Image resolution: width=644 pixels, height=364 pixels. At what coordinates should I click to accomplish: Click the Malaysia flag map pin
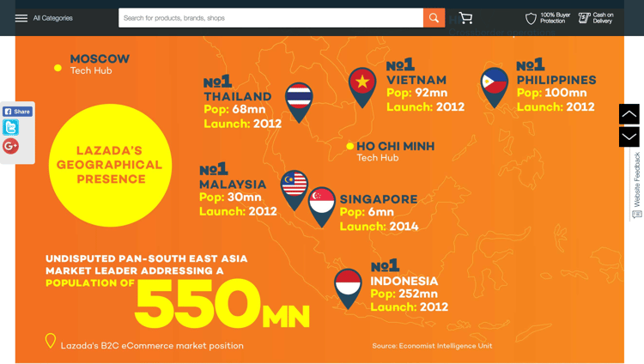coord(295,190)
